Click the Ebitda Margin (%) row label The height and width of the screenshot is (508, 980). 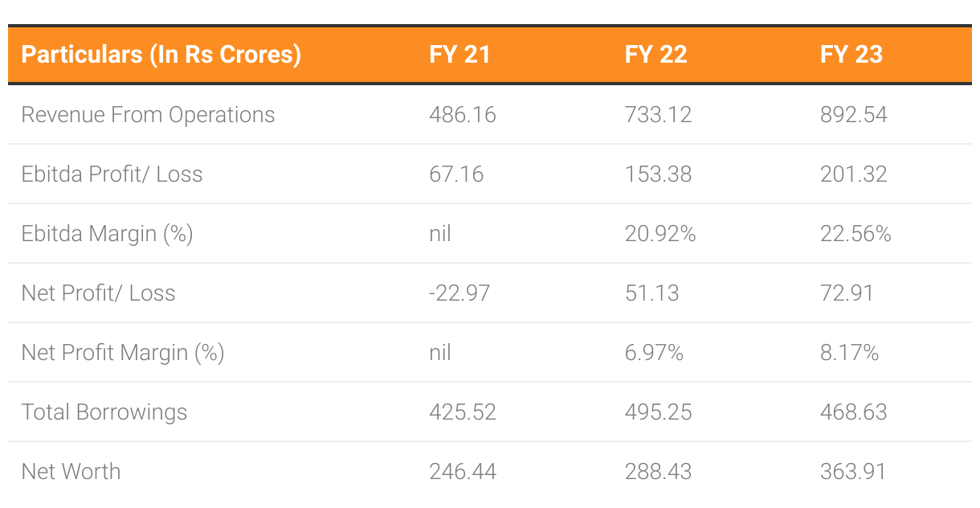(x=107, y=234)
